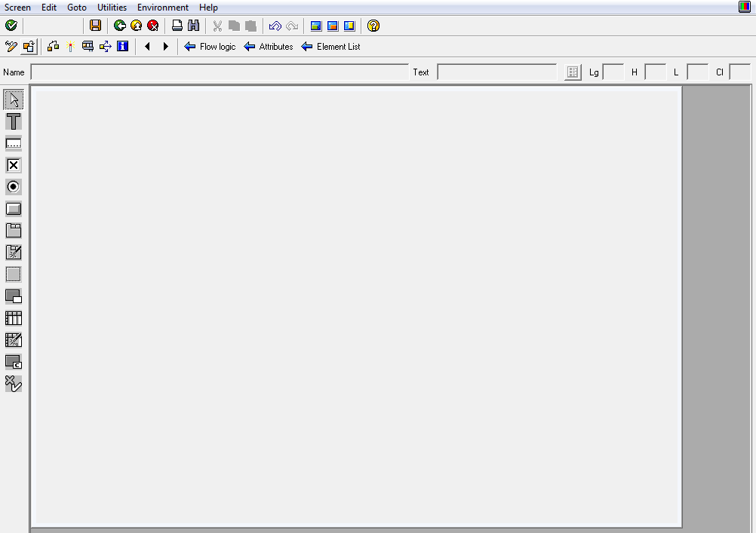Select the Table control wizard tool
This screenshot has height=533, width=756.
[14, 340]
